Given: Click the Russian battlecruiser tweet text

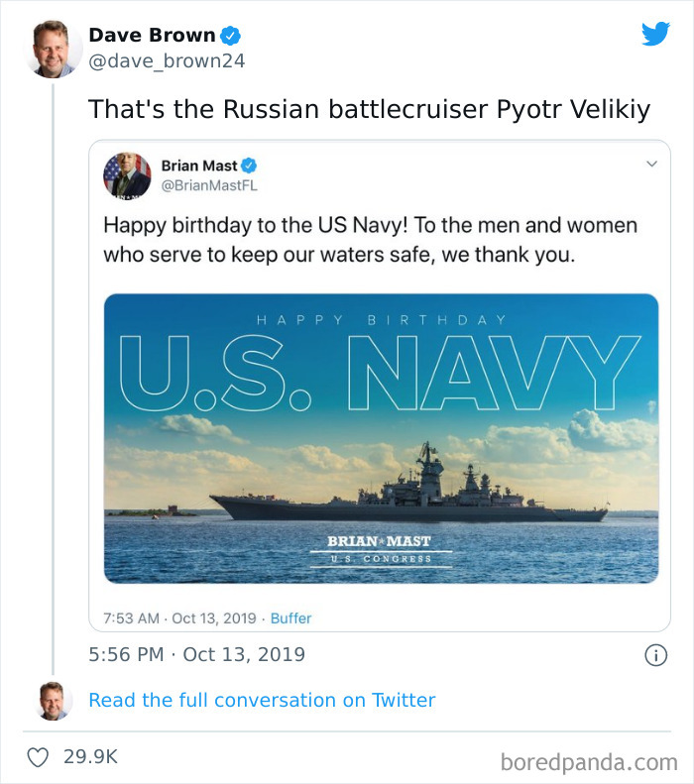Looking at the screenshot, I should 369,109.
